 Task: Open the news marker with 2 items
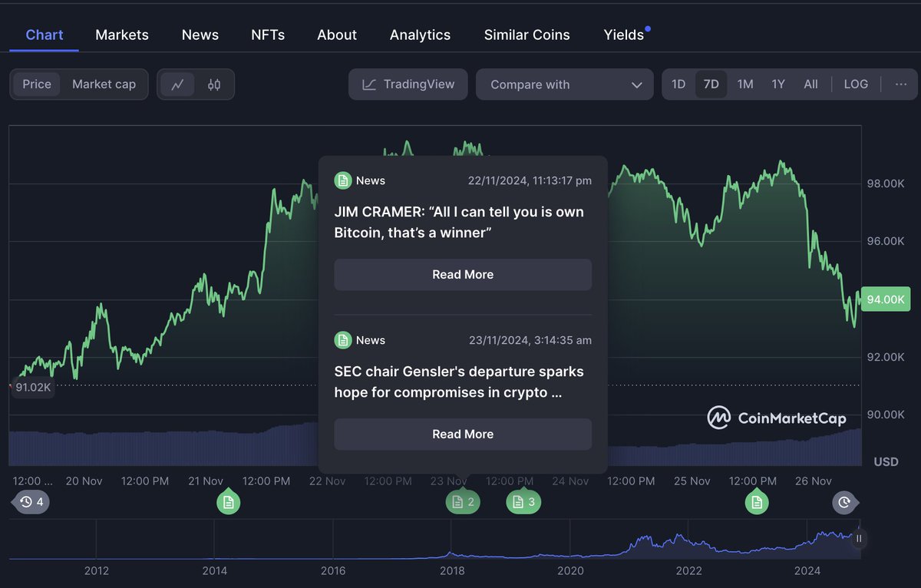(x=463, y=502)
